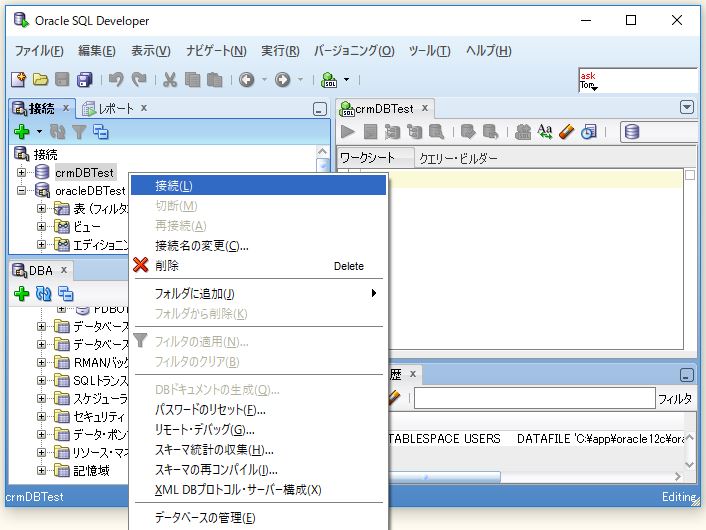Viewport: 706px width, 530px height.
Task: Choose リモート・デバッグ(G)... from the context menu
Action: point(258,430)
